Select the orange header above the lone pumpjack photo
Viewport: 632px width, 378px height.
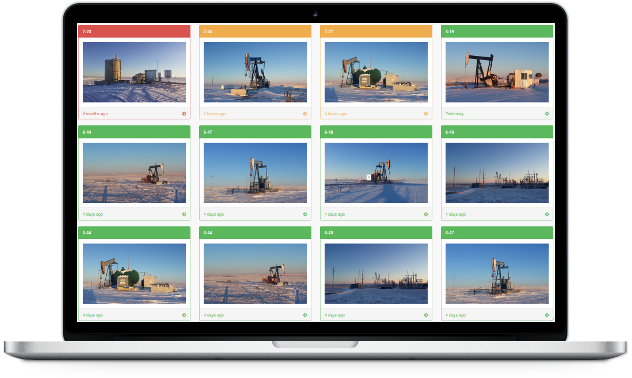tap(255, 31)
